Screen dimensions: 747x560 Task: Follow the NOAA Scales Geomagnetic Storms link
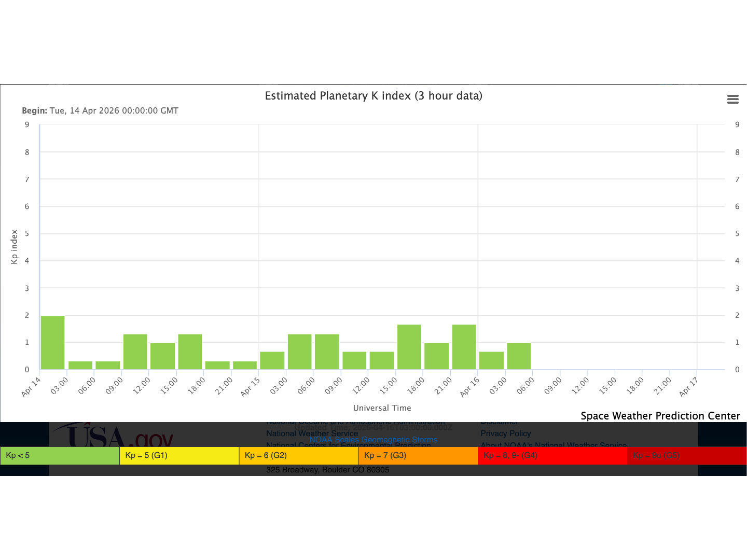click(x=373, y=440)
